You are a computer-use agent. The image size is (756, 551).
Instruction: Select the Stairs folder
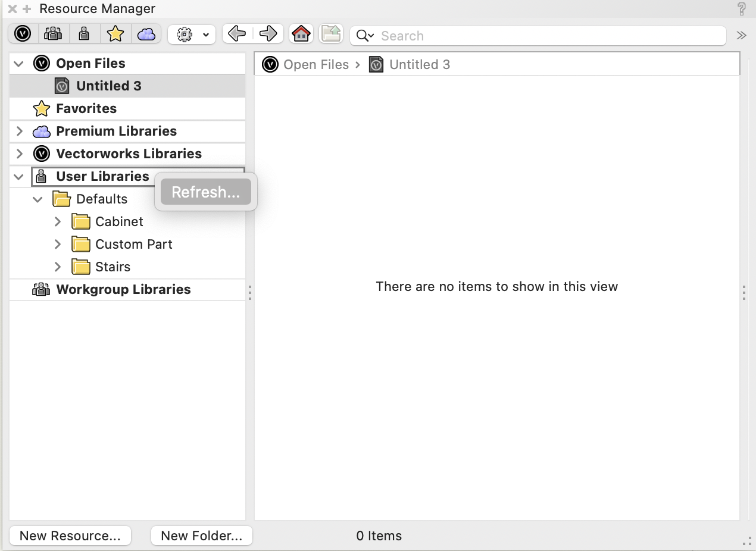point(127,267)
